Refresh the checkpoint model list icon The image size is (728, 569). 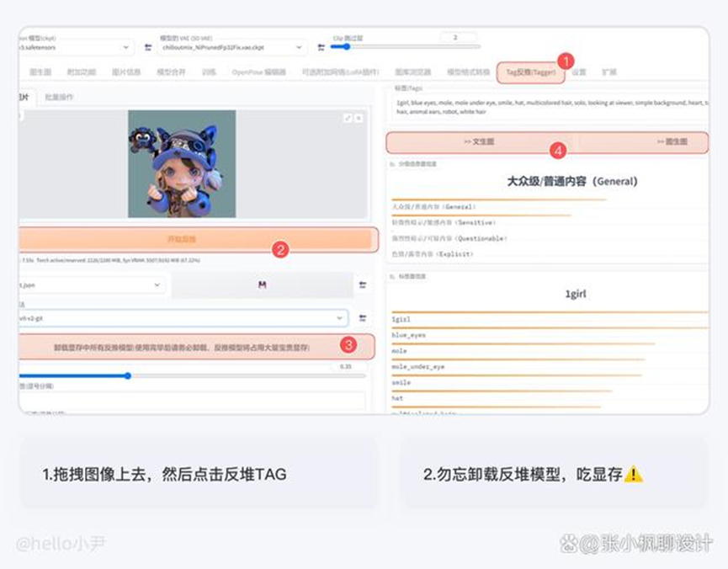149,48
